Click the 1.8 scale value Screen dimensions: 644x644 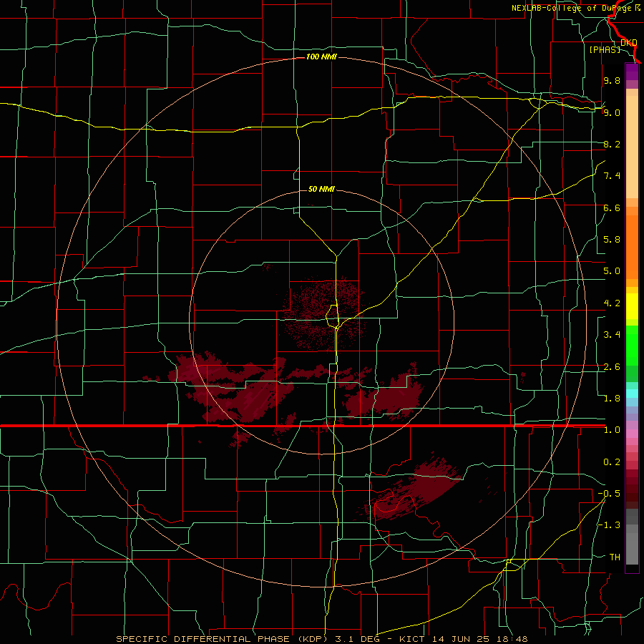click(612, 399)
